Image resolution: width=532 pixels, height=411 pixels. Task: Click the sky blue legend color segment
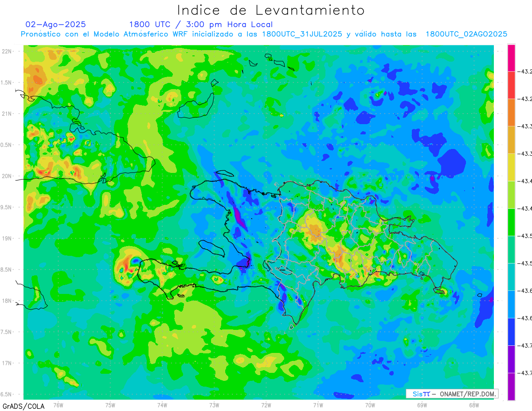coord(511,304)
